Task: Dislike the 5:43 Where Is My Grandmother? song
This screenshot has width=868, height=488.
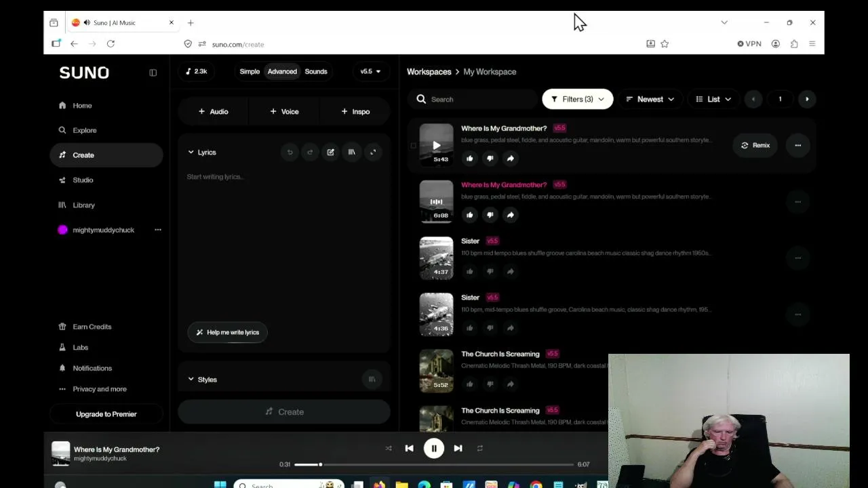Action: pyautogui.click(x=490, y=159)
